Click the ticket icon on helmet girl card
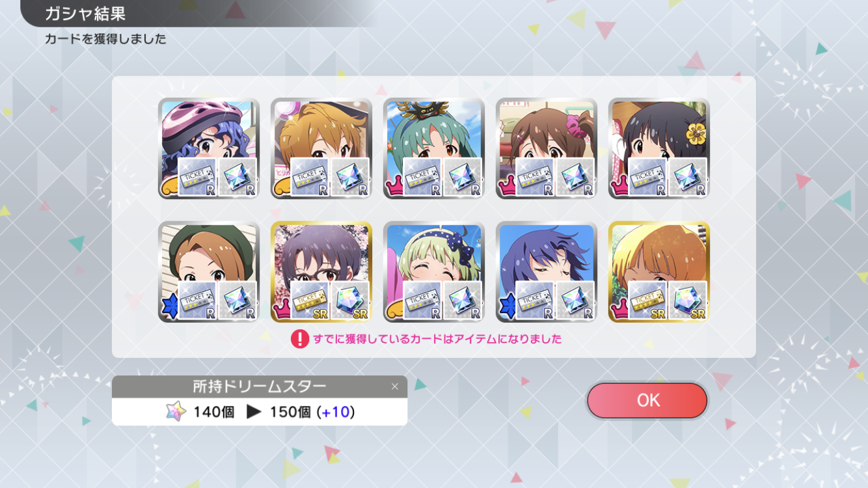The height and width of the screenshot is (488, 868). pos(197,177)
